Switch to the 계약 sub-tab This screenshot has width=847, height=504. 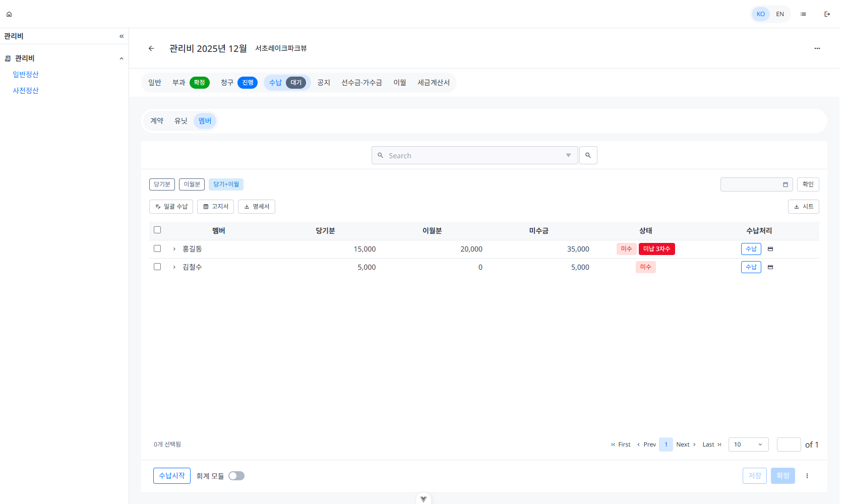157,121
